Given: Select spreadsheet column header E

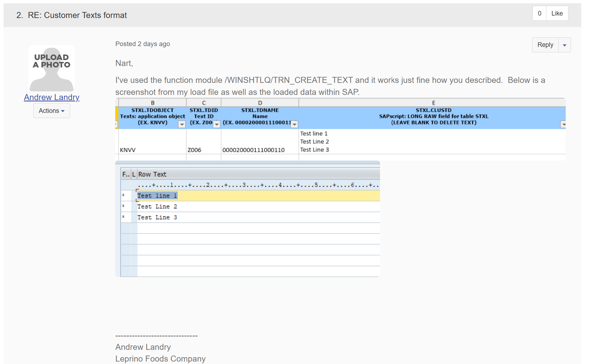Looking at the screenshot, I should click(433, 103).
